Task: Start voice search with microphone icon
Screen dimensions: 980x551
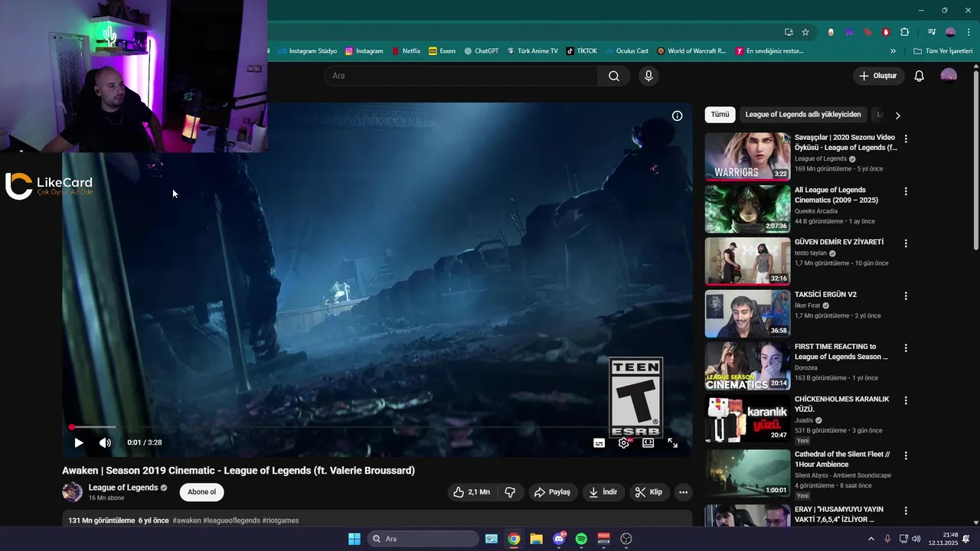Action: point(648,76)
